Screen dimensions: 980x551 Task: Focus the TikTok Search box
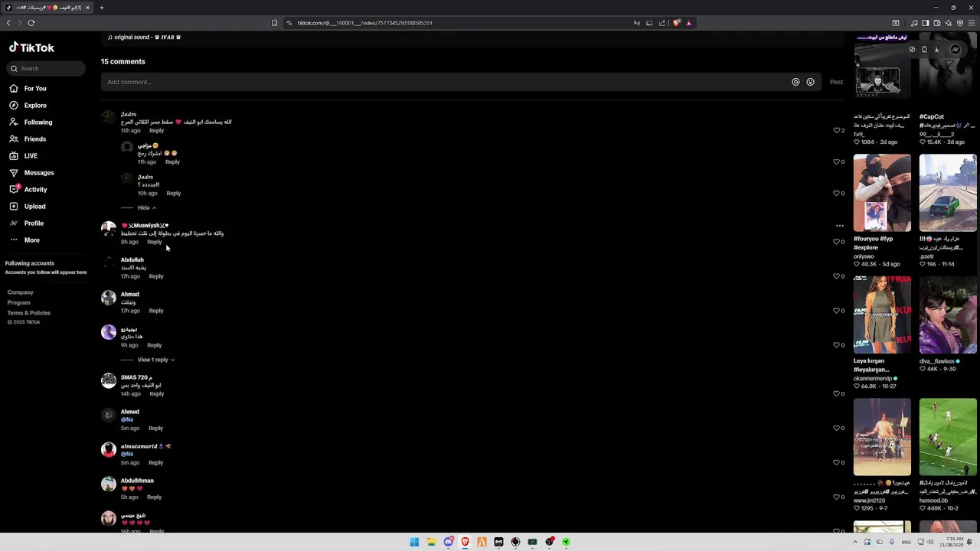point(47,68)
